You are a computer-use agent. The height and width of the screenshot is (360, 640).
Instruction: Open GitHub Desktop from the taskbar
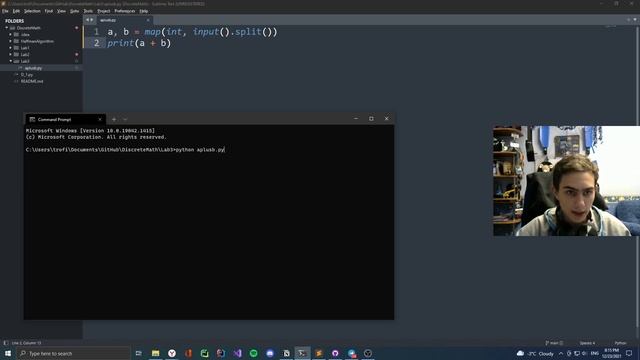tap(335, 353)
